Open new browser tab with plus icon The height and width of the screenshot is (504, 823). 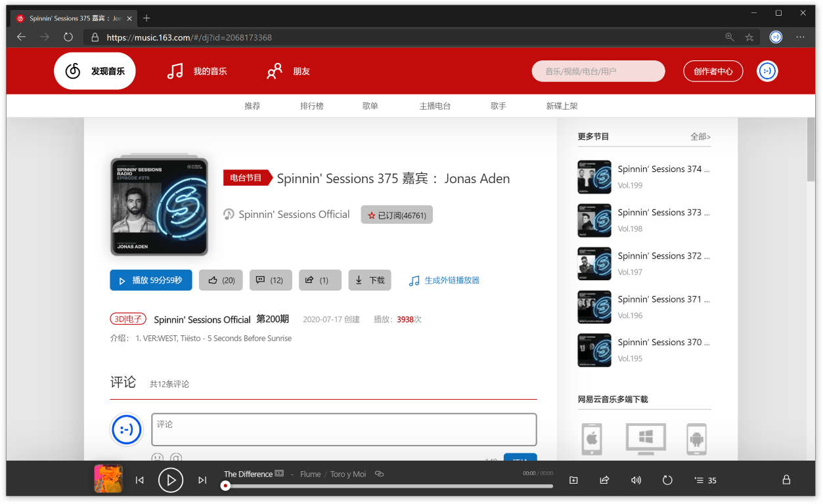coord(146,18)
